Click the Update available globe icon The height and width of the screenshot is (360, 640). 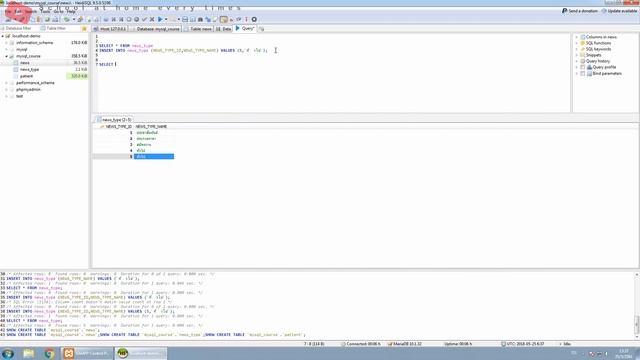(x=604, y=11)
